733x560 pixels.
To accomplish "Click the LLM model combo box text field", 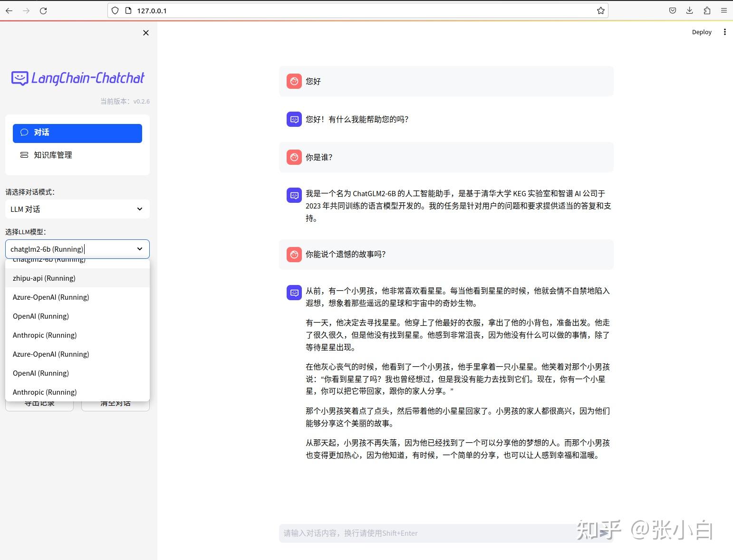I will [x=70, y=249].
